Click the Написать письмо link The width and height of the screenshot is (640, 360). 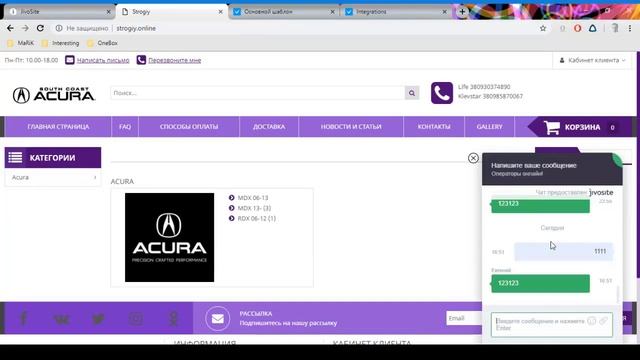103,60
